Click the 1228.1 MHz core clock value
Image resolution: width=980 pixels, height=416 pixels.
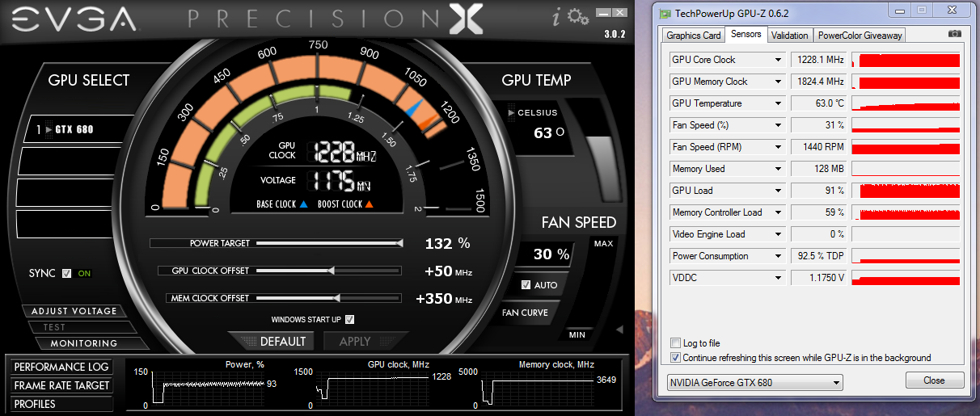click(x=817, y=60)
